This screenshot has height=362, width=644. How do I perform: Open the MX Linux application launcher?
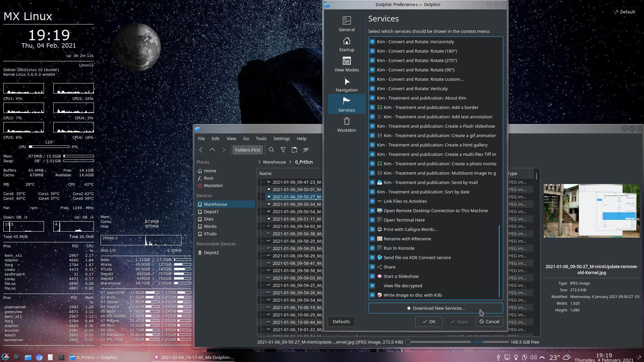[6, 357]
